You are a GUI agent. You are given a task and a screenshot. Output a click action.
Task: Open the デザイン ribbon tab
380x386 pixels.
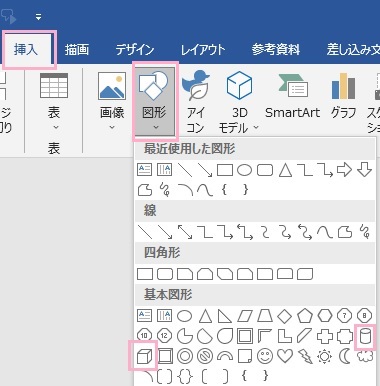(x=135, y=50)
